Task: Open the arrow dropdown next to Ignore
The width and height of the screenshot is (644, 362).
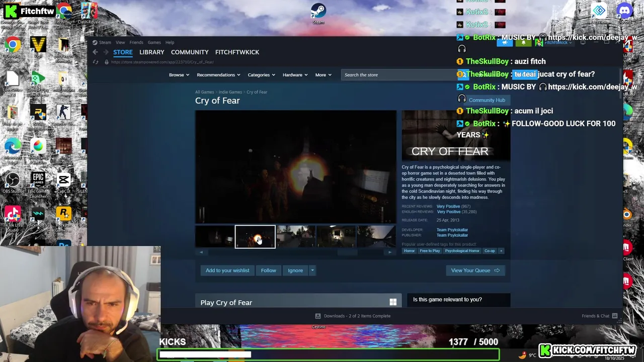Action: [312, 270]
